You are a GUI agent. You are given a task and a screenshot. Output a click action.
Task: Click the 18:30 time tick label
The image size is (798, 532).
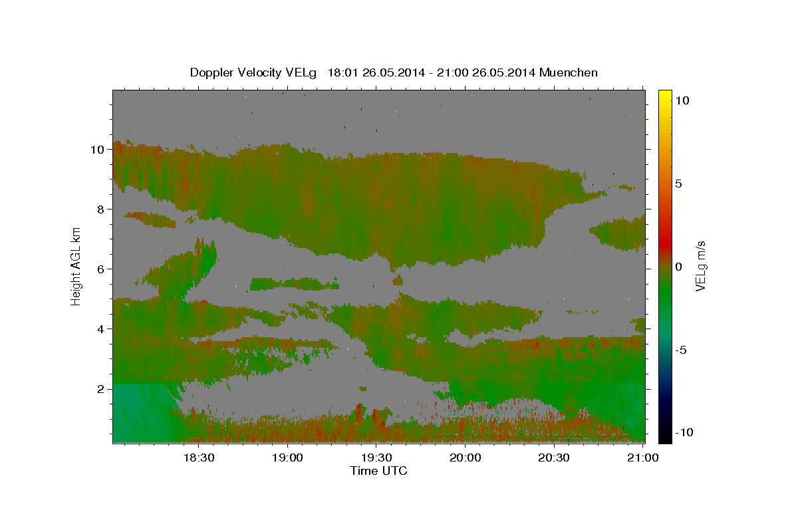coord(198,458)
